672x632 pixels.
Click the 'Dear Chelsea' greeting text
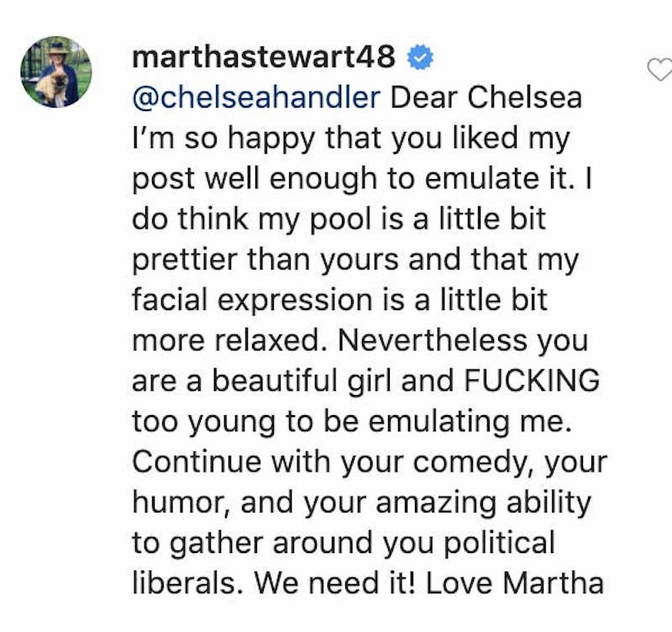coord(486,97)
